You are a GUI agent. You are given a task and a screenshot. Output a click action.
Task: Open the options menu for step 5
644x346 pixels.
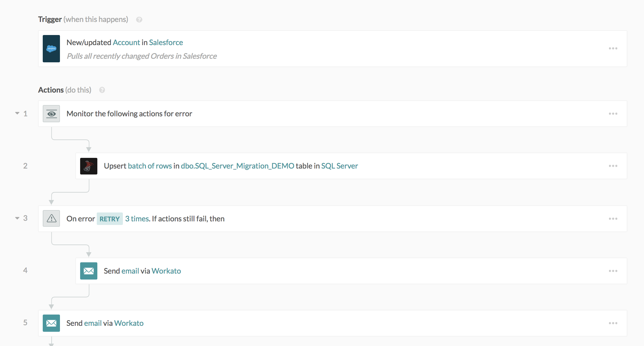pyautogui.click(x=613, y=323)
